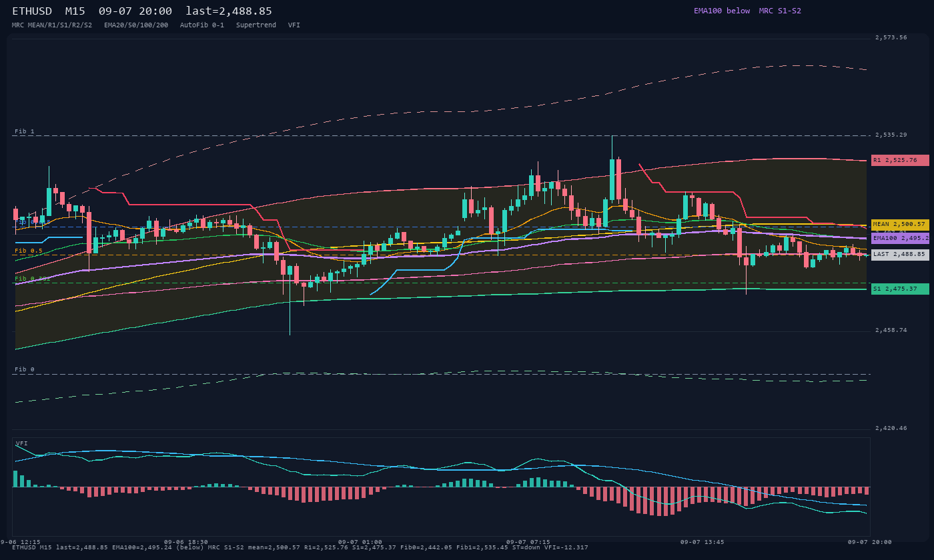Click the VFI label inside the oscillator panel
This screenshot has width=934, height=560.
tap(22, 443)
